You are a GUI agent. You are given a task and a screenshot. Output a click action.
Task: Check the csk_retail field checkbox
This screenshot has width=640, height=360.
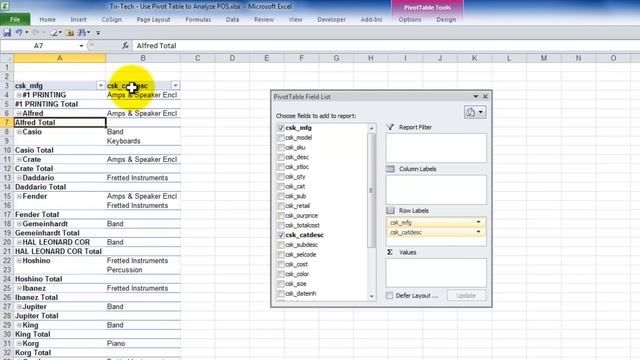click(x=281, y=206)
